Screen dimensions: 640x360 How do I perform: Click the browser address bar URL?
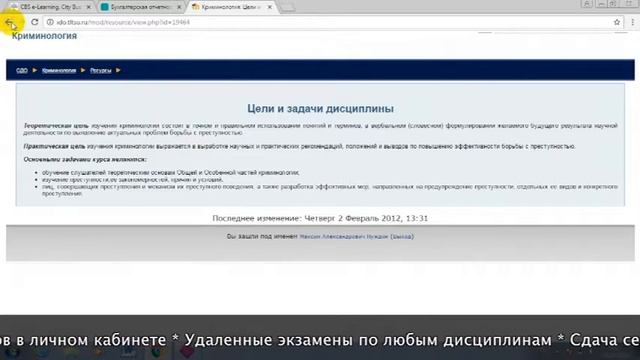[123, 22]
